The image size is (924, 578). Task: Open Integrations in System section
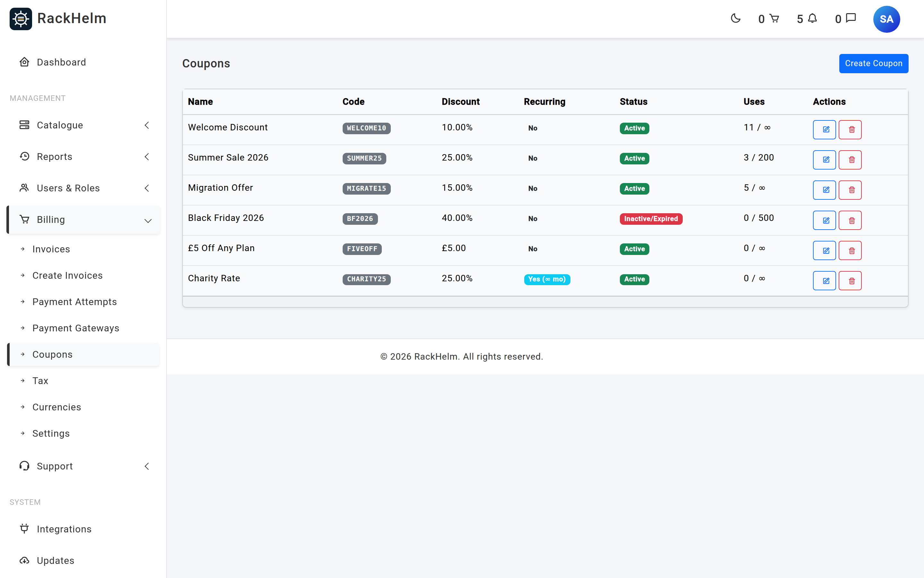click(x=83, y=529)
